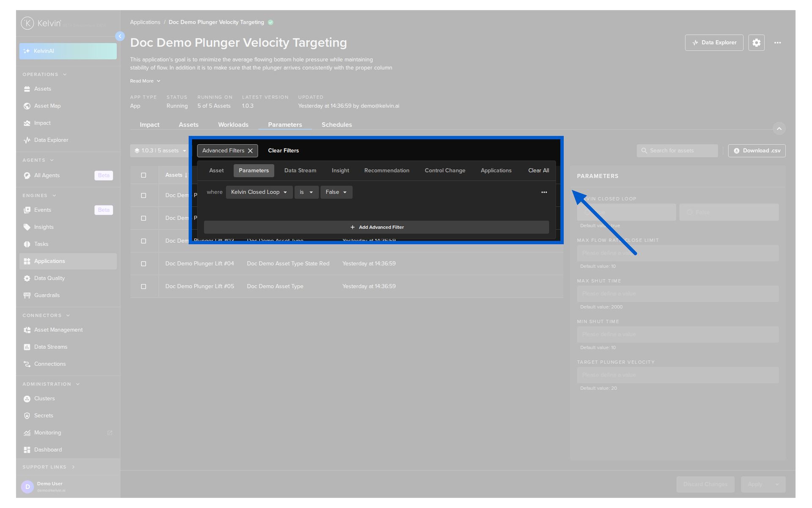Viewport: 812px width, 508px height.
Task: Collapse the Operations sidebar section
Action: 44,75
